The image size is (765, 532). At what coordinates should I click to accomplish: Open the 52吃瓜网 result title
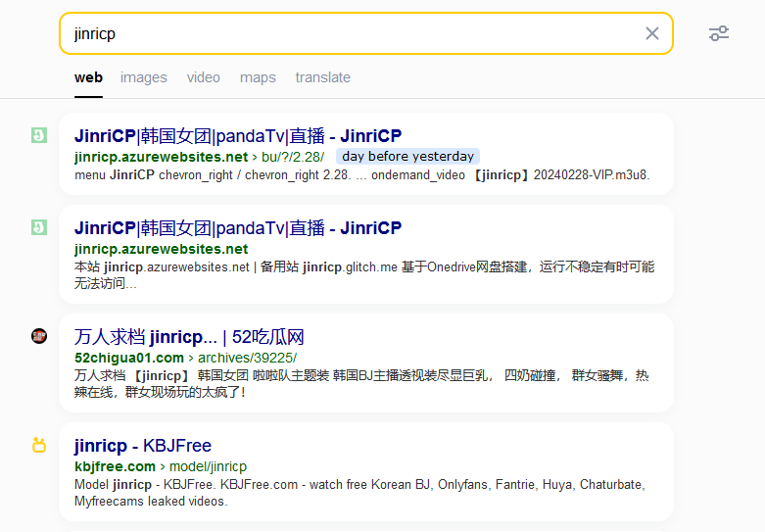click(189, 337)
